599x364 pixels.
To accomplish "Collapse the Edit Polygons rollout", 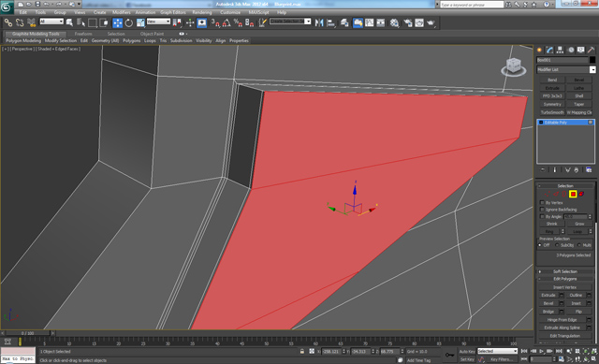I will [x=565, y=279].
